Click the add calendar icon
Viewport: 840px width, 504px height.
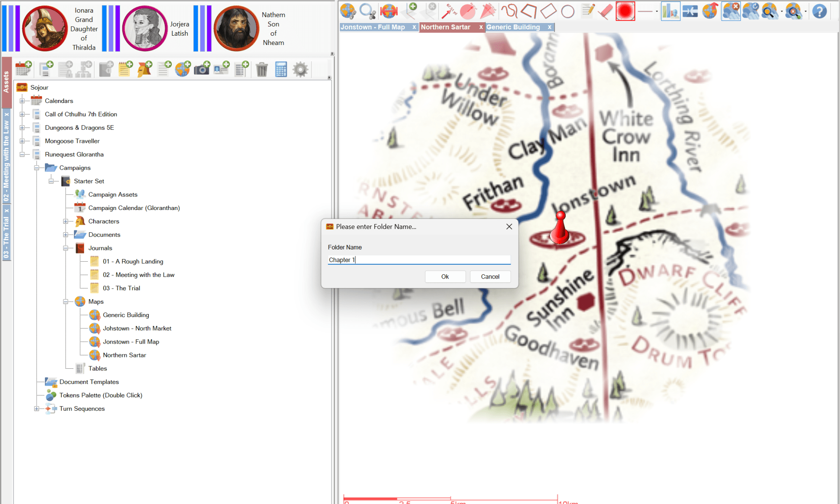(x=24, y=69)
